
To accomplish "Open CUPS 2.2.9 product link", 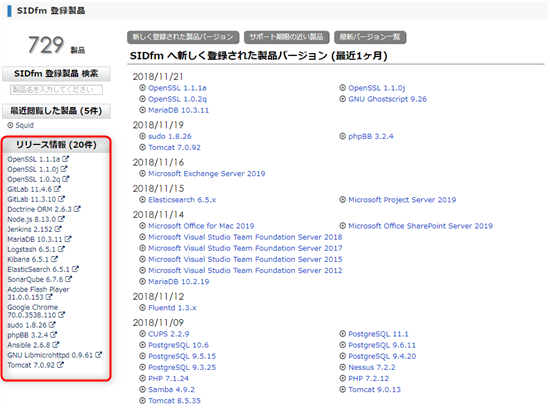I will pos(169,334).
